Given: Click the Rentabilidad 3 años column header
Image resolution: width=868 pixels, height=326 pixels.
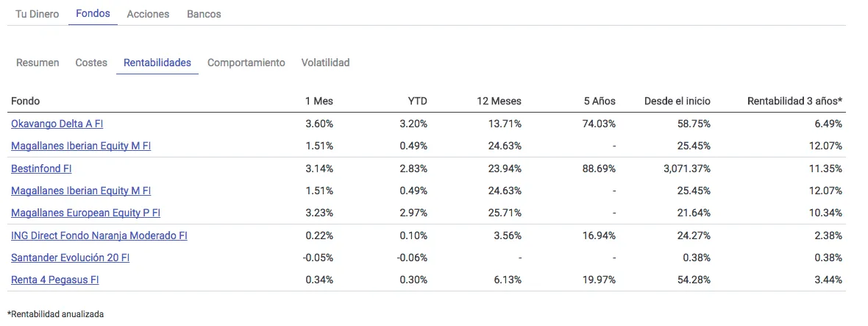Looking at the screenshot, I should pos(794,101).
